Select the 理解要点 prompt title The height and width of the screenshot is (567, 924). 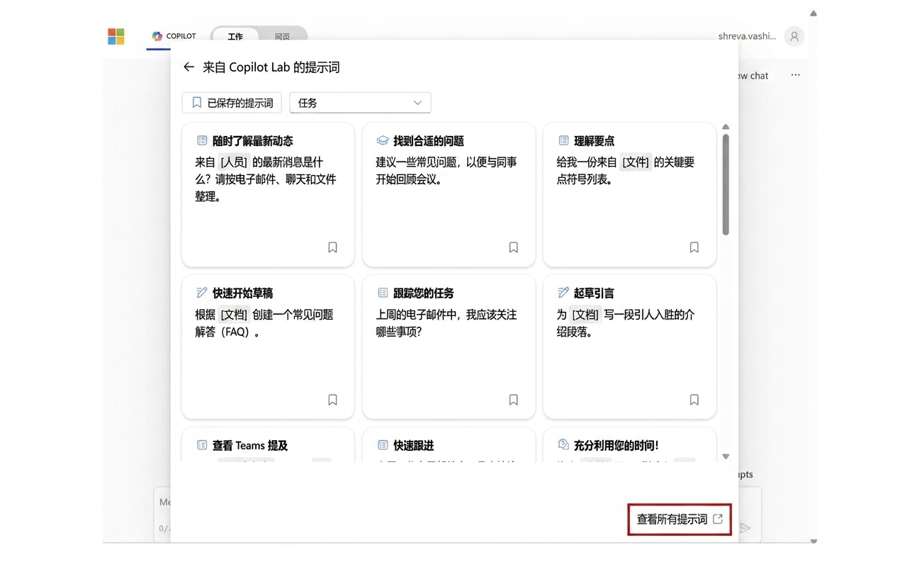tap(595, 141)
